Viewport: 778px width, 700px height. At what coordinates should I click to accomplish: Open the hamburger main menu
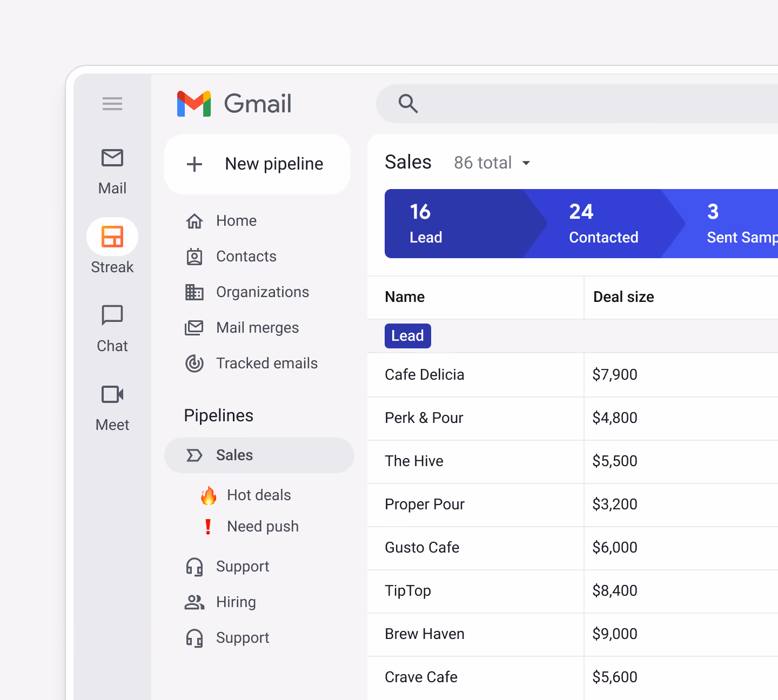tap(112, 103)
